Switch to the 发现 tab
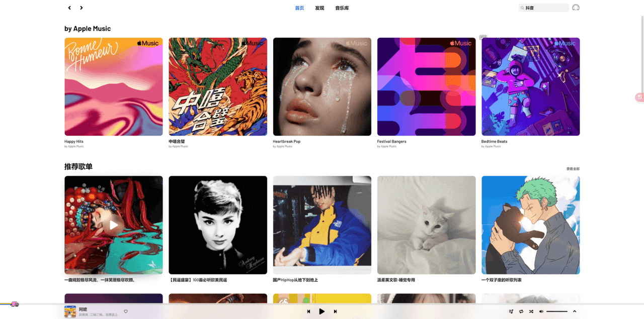Image resolution: width=644 pixels, height=319 pixels. [x=319, y=8]
